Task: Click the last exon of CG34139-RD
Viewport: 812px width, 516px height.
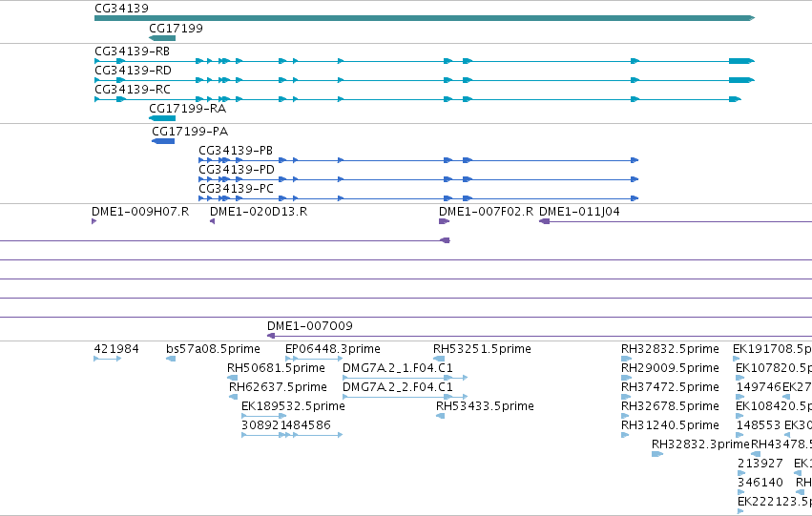Action: pos(741,80)
